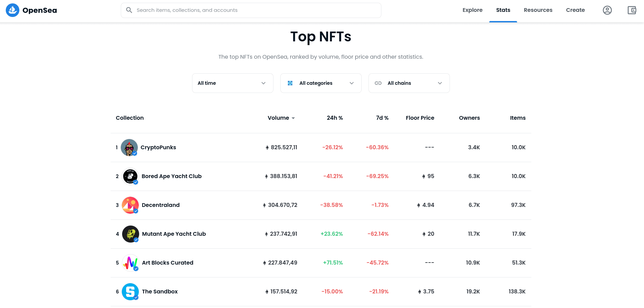
Task: Click the +23.62% 24h change value
Action: 332,234
